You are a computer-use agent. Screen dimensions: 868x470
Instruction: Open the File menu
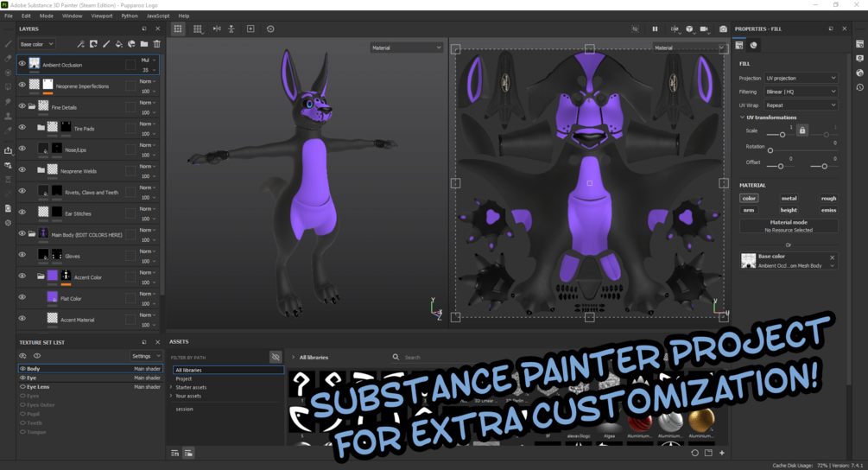pyautogui.click(x=9, y=16)
